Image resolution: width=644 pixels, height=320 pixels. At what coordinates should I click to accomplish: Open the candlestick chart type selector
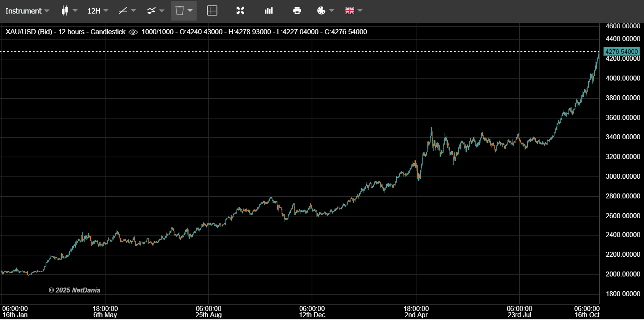65,11
